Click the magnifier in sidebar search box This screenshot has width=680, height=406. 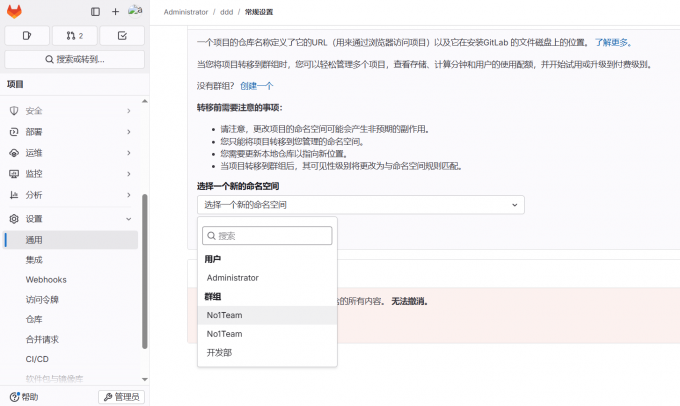(49, 59)
